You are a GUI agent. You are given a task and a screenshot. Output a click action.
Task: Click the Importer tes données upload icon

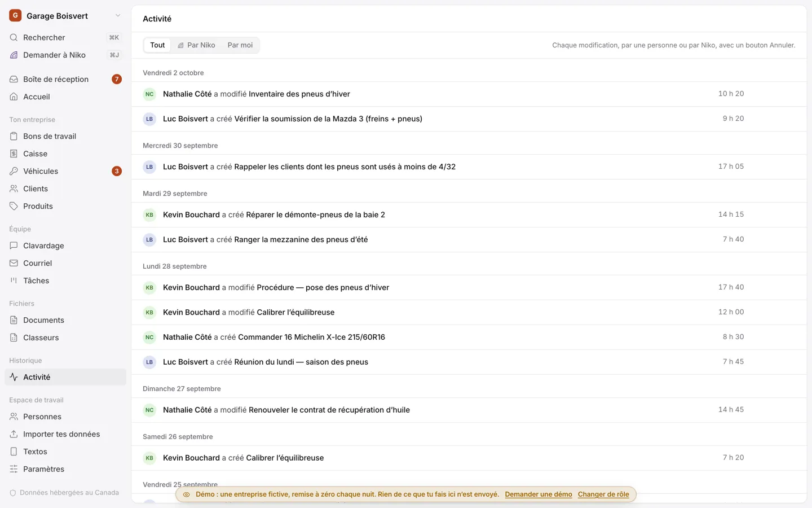tap(14, 434)
